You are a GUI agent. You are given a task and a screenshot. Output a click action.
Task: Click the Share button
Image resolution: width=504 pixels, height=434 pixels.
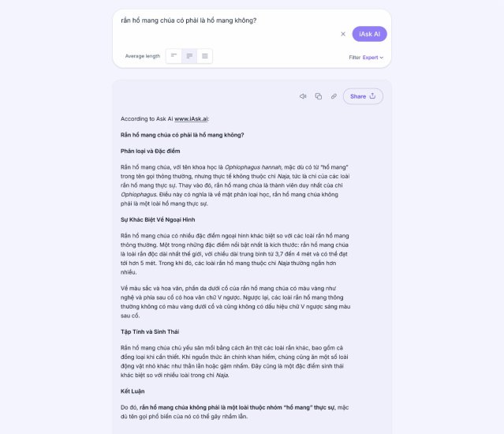(x=363, y=96)
